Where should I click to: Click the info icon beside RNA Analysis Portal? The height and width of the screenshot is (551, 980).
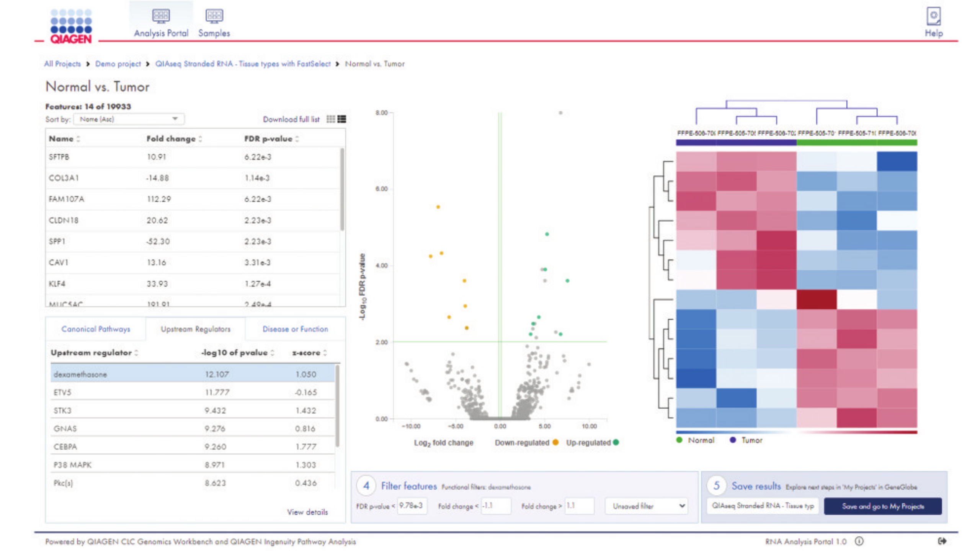[859, 541]
